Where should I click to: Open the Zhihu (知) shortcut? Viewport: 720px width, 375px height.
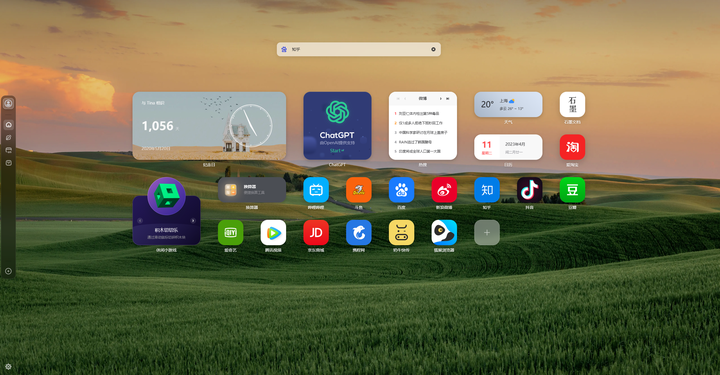coord(487,190)
